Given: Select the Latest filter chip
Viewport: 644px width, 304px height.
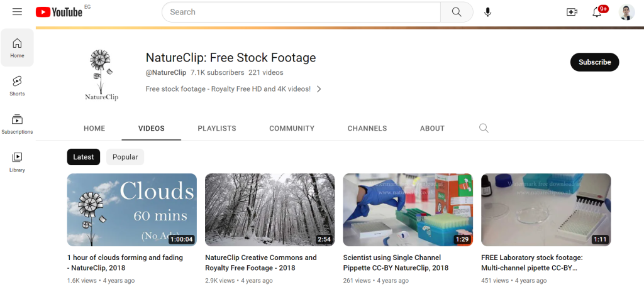Looking at the screenshot, I should (x=84, y=157).
